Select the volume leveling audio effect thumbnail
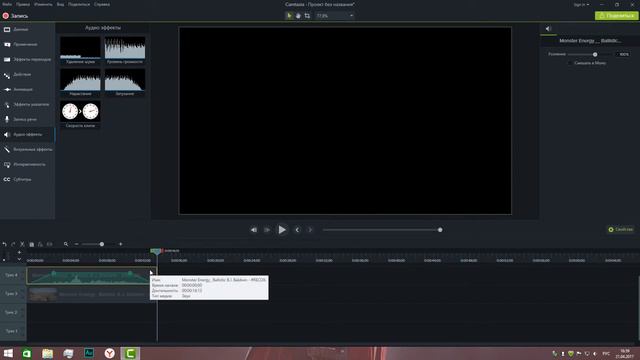Image resolution: width=640 pixels, height=360 pixels. point(125,50)
